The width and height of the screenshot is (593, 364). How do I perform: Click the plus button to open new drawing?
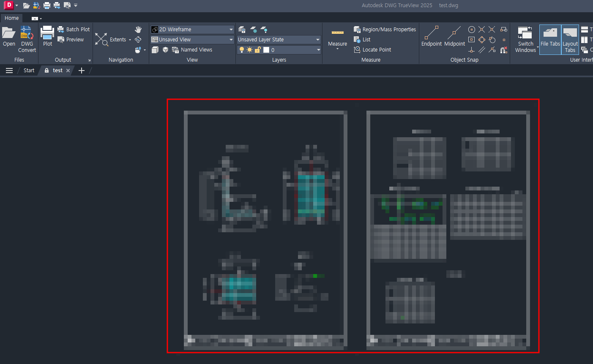81,70
